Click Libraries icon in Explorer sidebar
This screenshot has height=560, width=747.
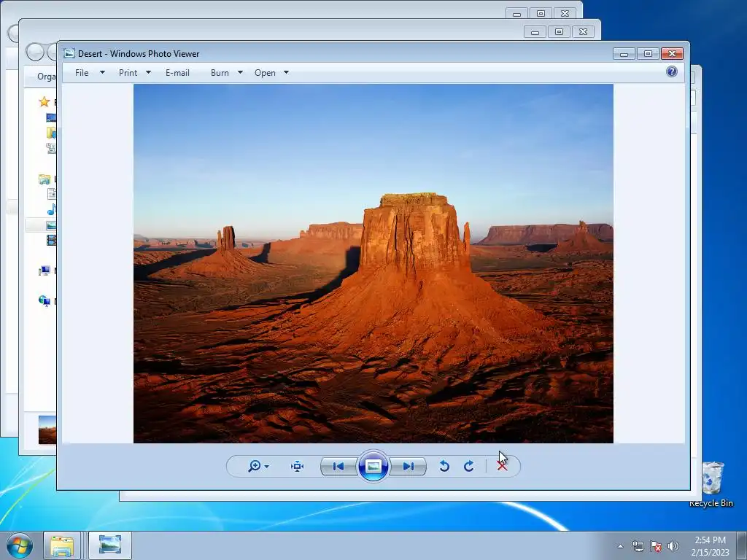(x=44, y=179)
